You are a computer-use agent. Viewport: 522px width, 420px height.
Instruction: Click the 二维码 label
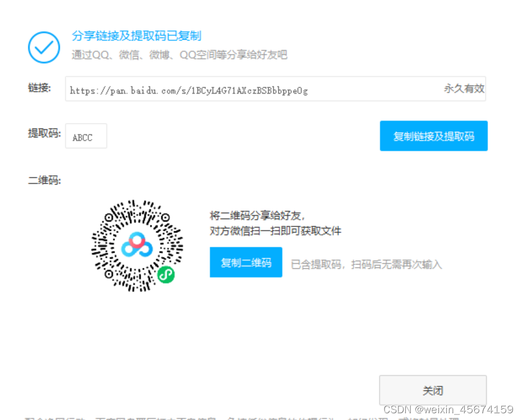tap(44, 180)
